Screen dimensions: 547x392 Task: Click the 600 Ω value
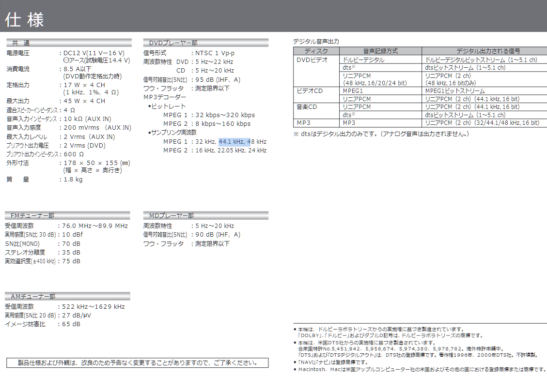74,154
